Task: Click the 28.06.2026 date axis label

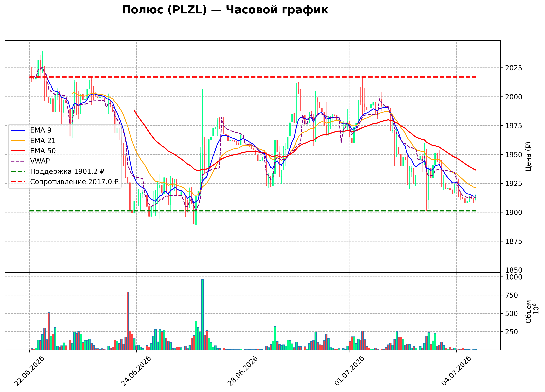Action: click(x=243, y=371)
